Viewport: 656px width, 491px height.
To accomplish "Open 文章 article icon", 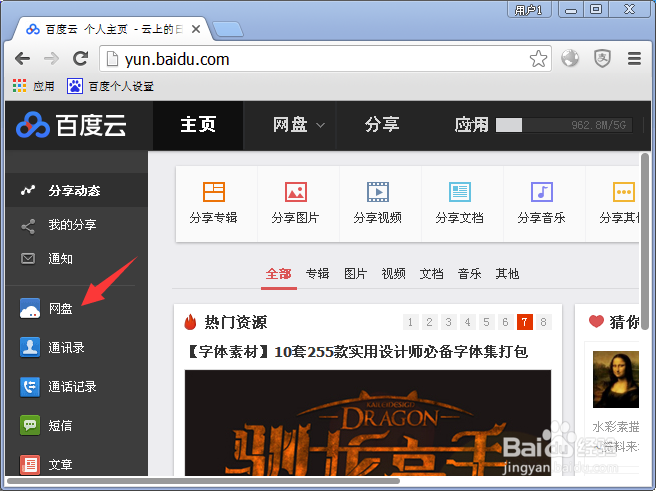I will coord(30,464).
